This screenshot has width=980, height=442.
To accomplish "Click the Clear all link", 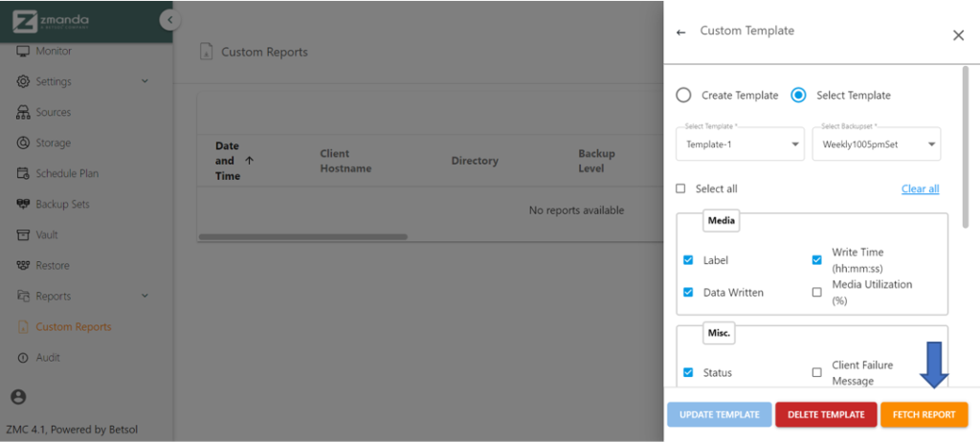I will click(920, 189).
